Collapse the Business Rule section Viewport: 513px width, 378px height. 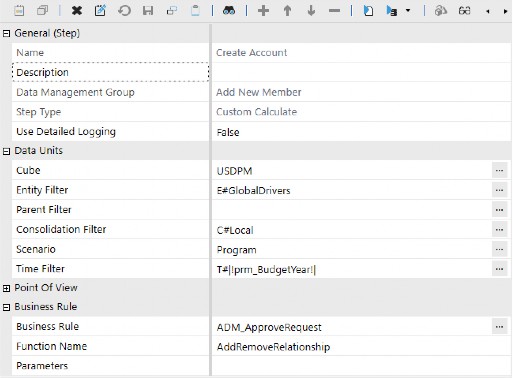pos(6,307)
